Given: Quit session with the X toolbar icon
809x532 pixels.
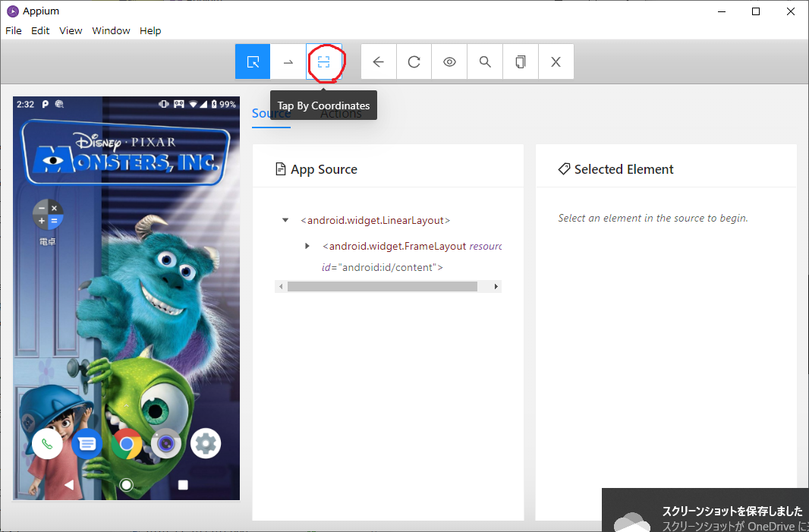Looking at the screenshot, I should point(556,62).
